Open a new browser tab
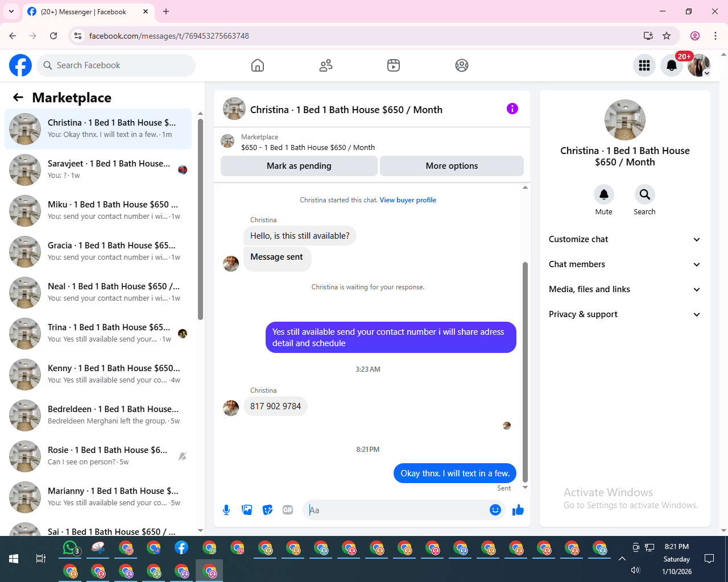Viewport: 728px width, 582px height. point(166,11)
